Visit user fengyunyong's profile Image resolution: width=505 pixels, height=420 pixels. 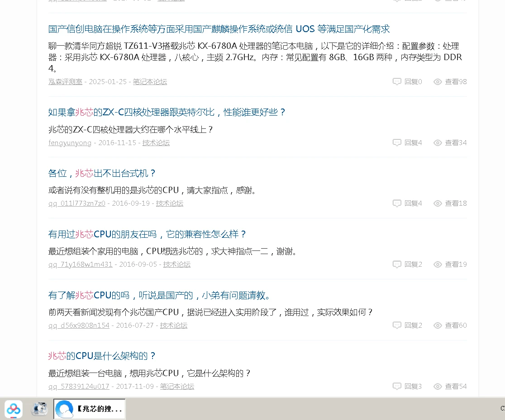(70, 143)
